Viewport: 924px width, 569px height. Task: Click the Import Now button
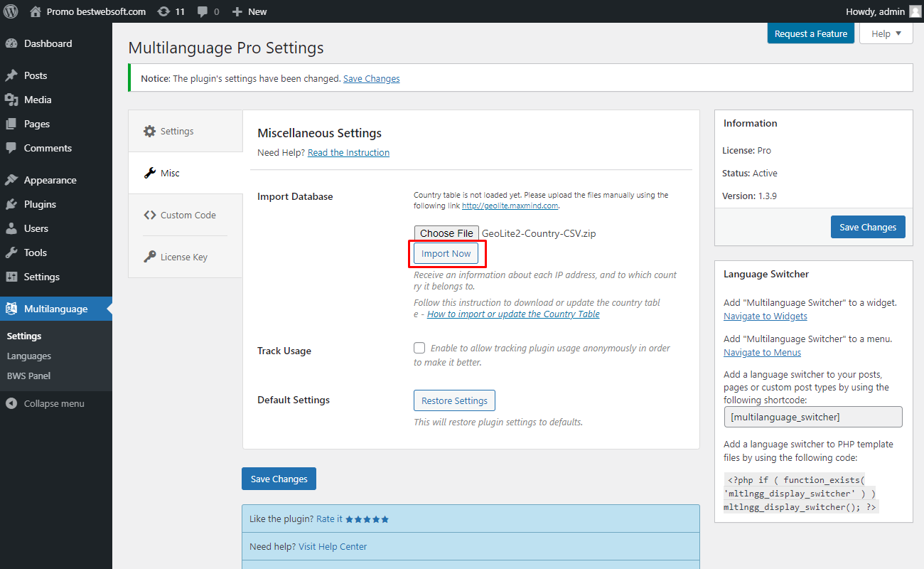446,254
